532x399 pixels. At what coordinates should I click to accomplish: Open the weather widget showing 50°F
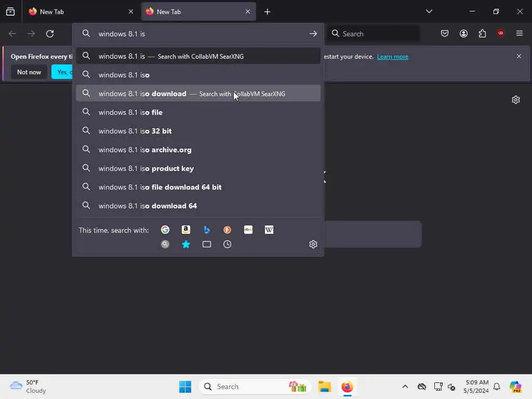[x=28, y=387]
